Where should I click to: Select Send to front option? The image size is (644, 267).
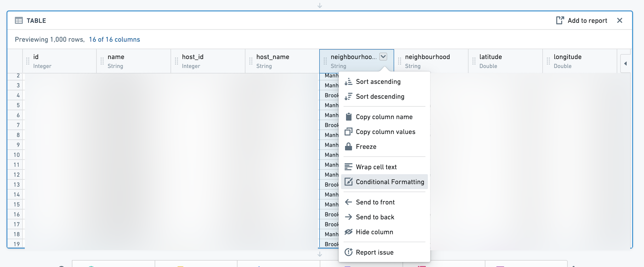[x=384, y=202]
